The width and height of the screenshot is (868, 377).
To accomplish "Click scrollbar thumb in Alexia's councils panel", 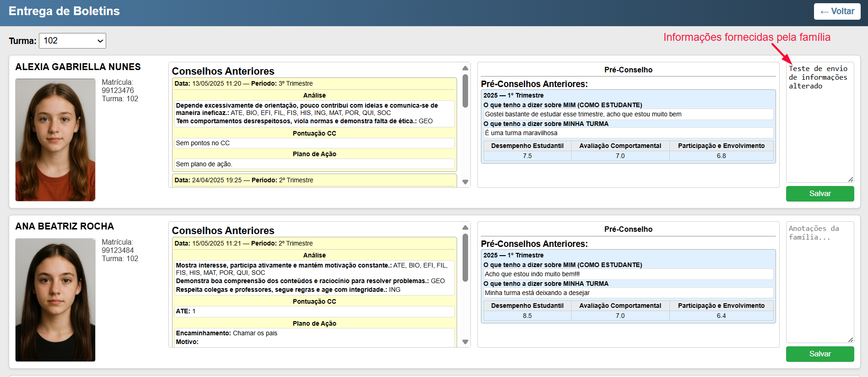I will 465,91.
